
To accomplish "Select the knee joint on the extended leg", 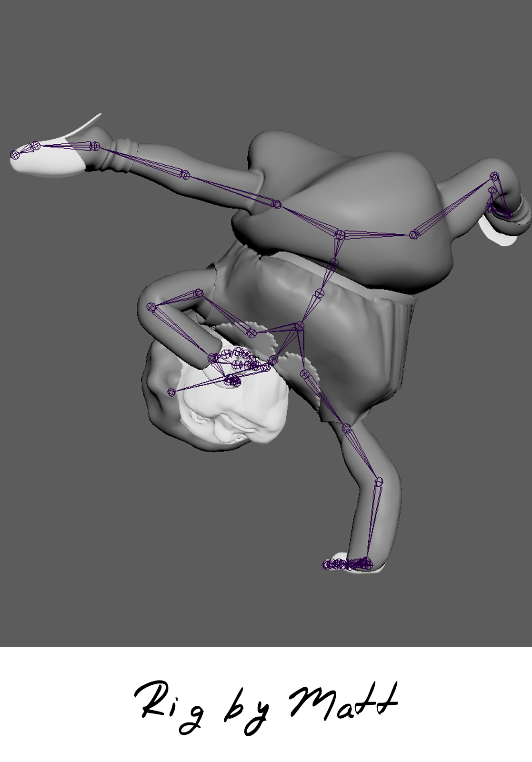I will (185, 175).
